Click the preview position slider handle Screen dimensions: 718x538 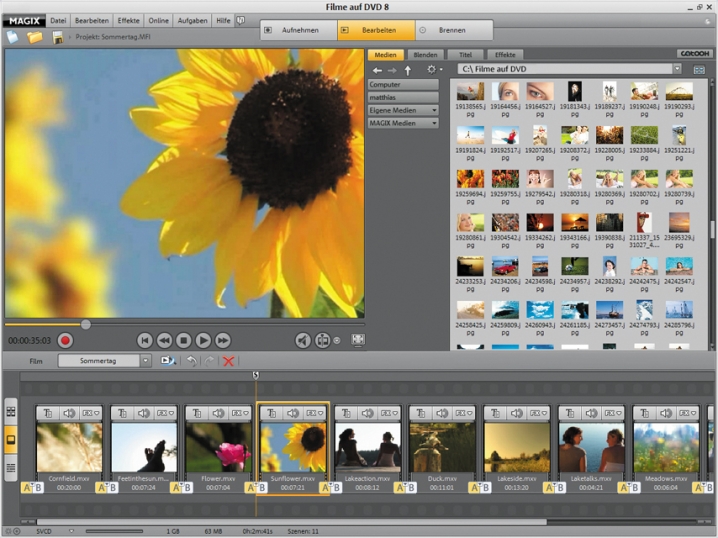coord(86,324)
